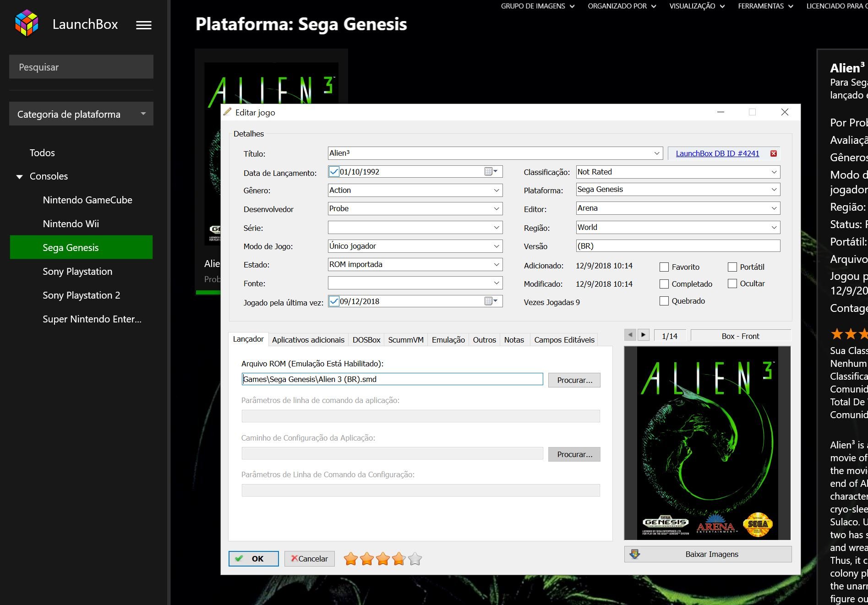Open Categoria de plataforma dropdown in sidebar
The width and height of the screenshot is (868, 605).
(81, 114)
